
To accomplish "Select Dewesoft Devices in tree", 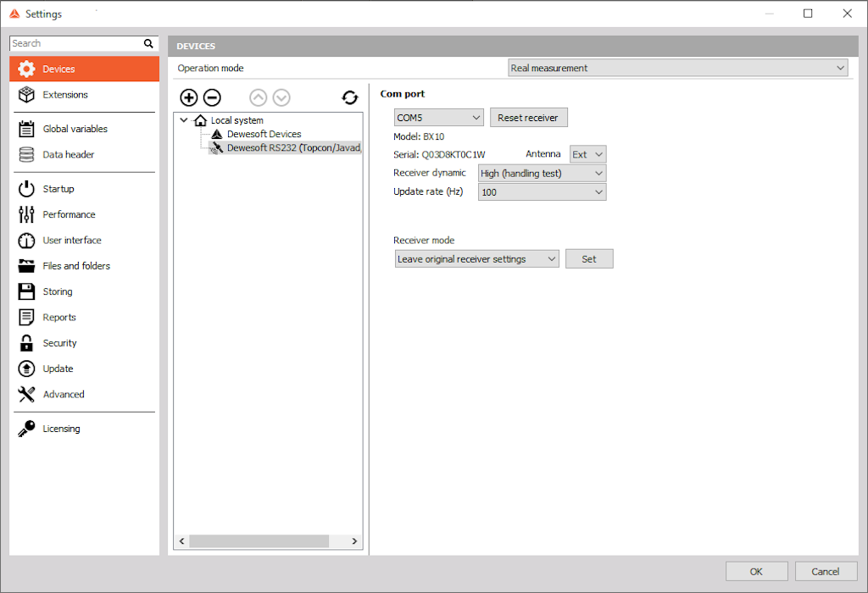I will [x=264, y=134].
